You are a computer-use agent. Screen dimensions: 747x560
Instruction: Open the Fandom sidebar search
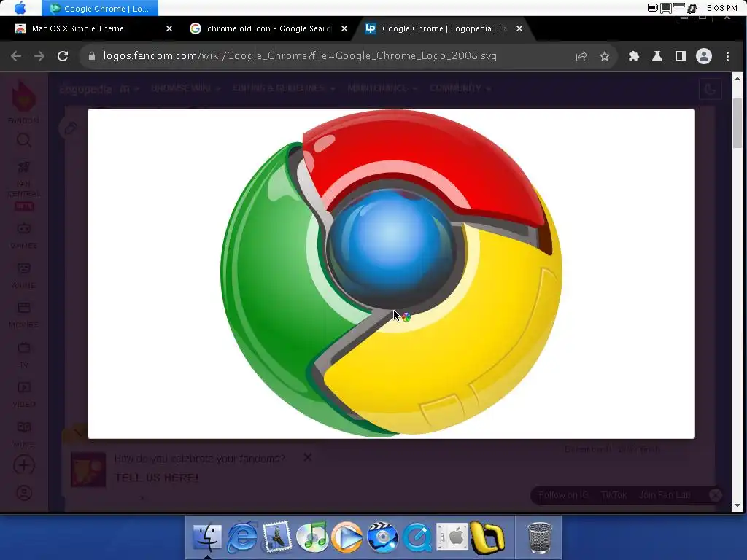[x=24, y=141]
